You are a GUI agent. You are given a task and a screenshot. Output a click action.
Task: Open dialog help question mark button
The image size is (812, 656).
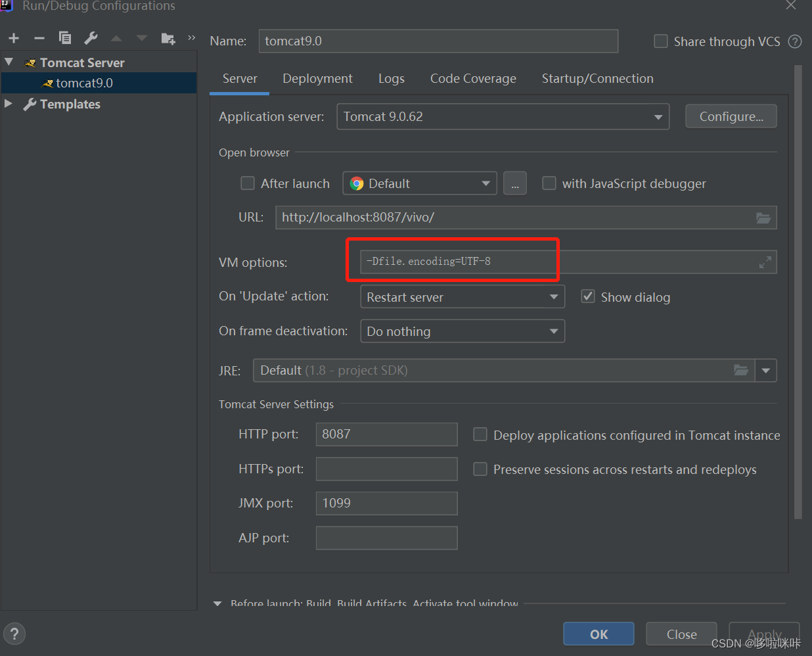point(14,634)
